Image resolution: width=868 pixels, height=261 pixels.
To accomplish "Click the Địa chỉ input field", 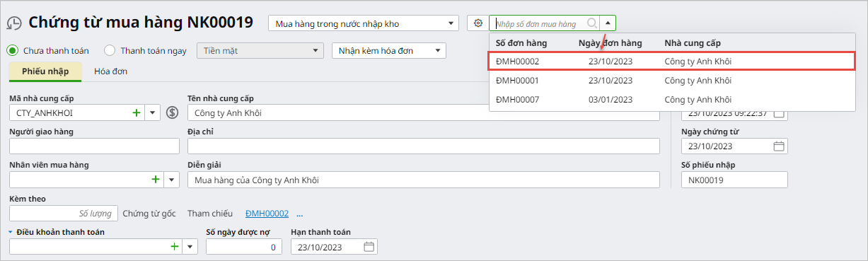I will pyautogui.click(x=423, y=146).
